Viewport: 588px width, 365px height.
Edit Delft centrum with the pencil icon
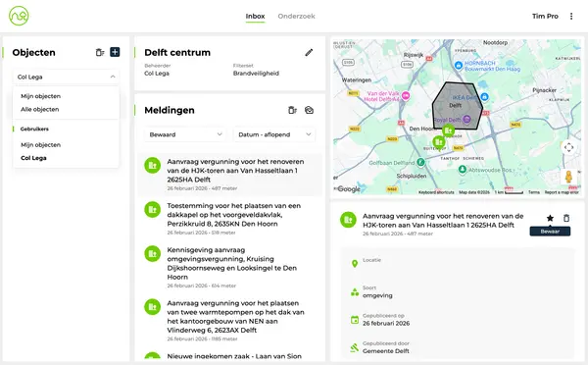pos(309,53)
